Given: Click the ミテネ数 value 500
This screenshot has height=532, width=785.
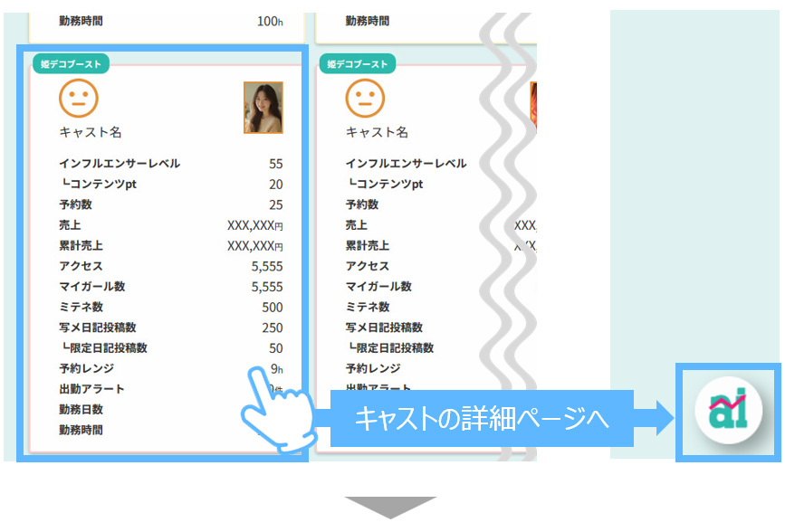Looking at the screenshot, I should click(272, 308).
